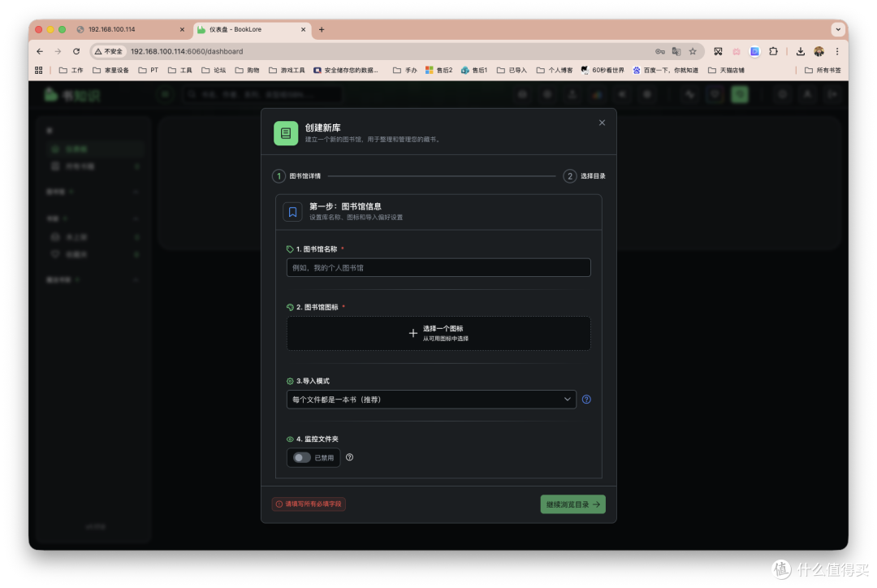Open the 游戏工具 bookmark folder

287,71
